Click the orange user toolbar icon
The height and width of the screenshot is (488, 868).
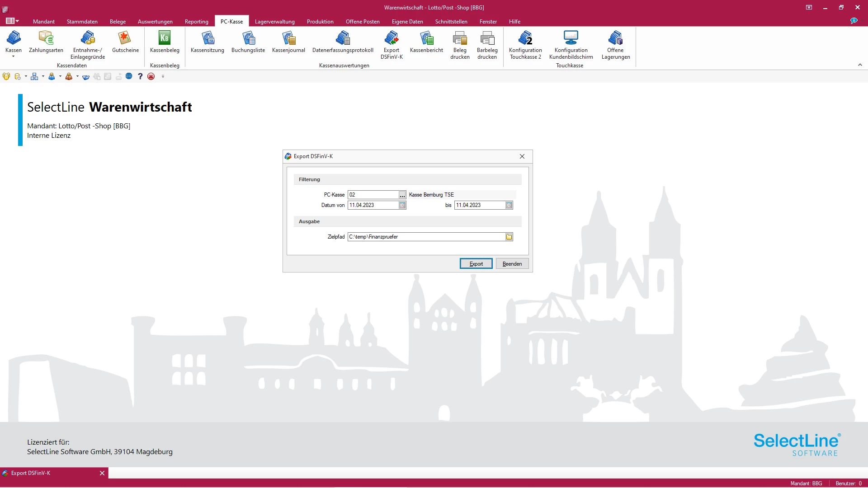click(x=69, y=76)
